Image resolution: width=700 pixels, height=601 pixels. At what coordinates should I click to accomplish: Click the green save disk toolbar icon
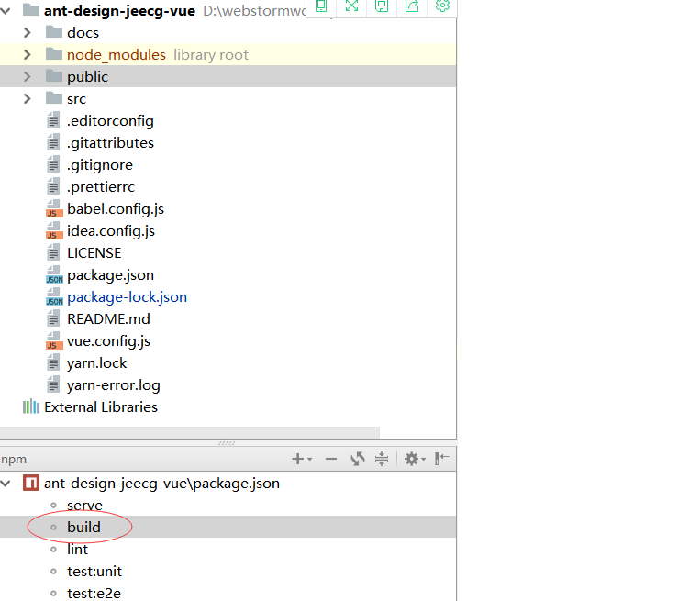[382, 6]
